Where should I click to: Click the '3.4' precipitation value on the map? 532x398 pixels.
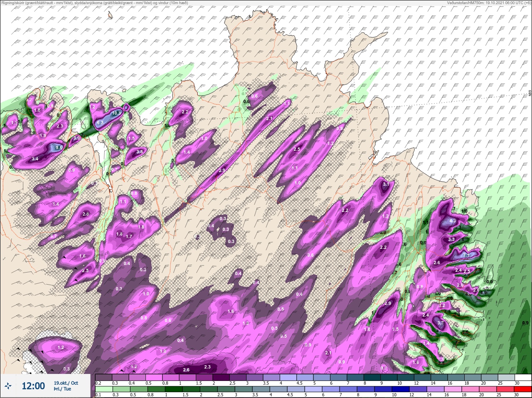tap(35, 159)
